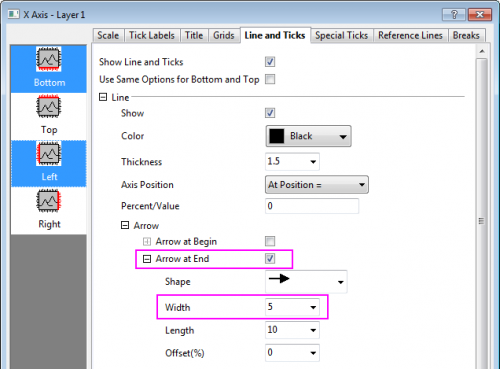Viewport: 500px width, 369px height.
Task: Enable Arrow at Begin checkbox
Action: point(270,241)
